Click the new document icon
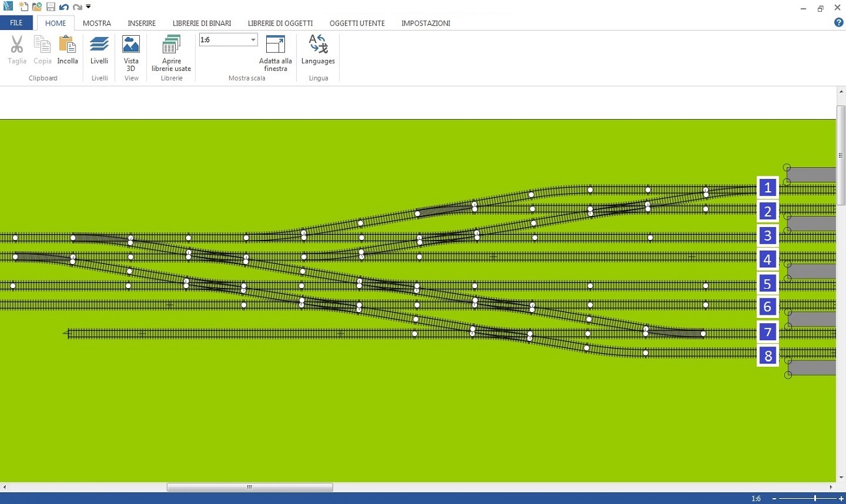This screenshot has width=846, height=504. tap(23, 7)
